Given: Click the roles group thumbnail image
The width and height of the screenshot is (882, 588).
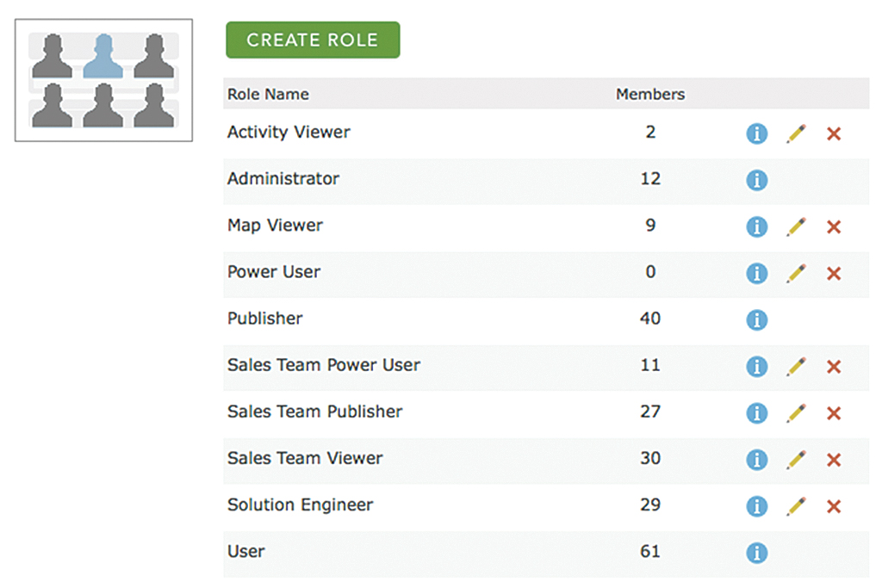Looking at the screenshot, I should click(x=103, y=80).
